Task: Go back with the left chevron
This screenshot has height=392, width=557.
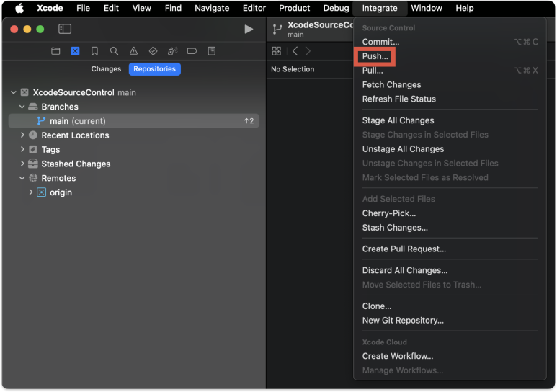Action: pyautogui.click(x=295, y=51)
